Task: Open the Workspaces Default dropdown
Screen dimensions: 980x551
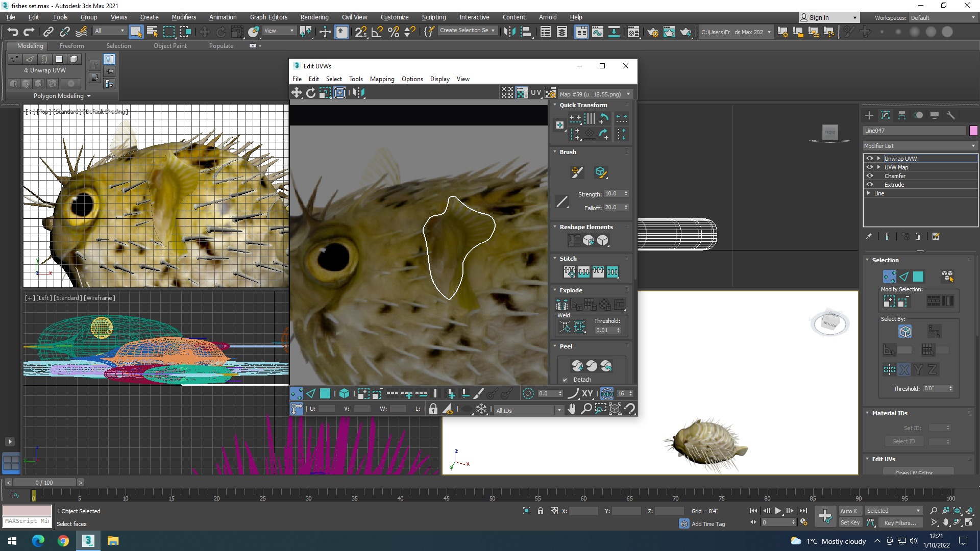Action: point(943,18)
